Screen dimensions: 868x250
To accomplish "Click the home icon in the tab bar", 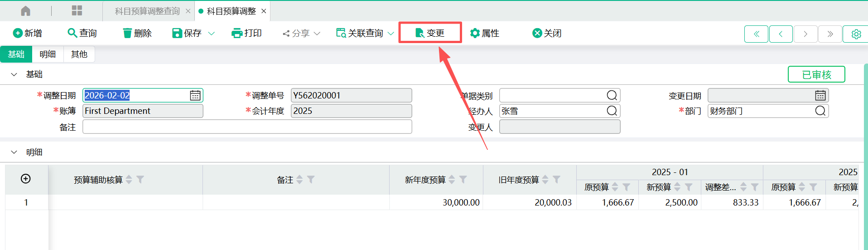I will click(26, 11).
